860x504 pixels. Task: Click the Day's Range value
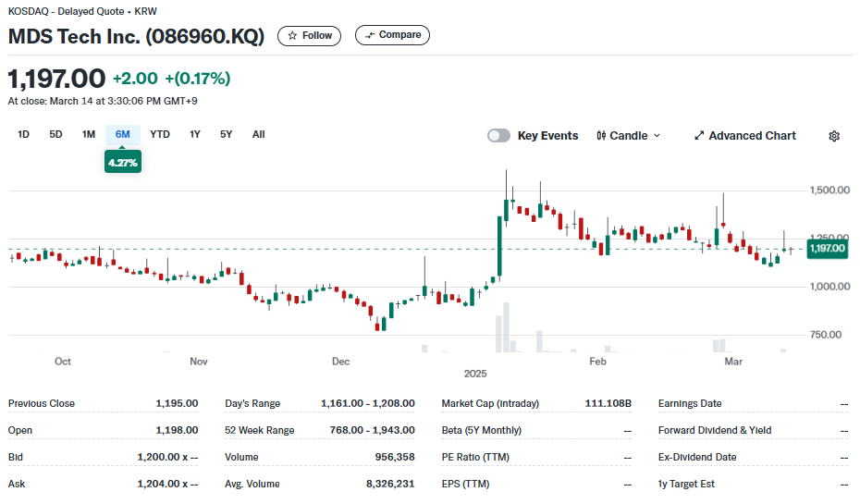tap(367, 403)
